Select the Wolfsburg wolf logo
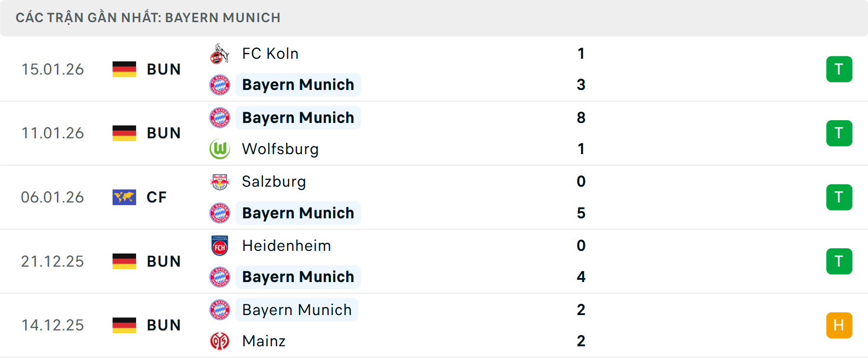The image size is (868, 358). click(220, 149)
